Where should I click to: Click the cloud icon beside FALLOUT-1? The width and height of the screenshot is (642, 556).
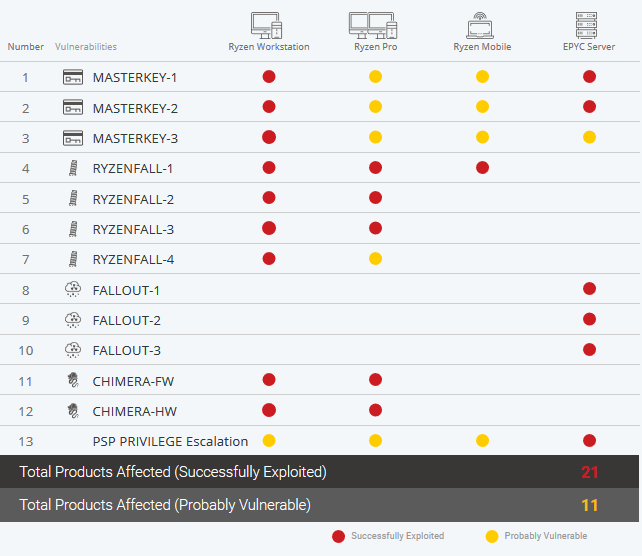pyautogui.click(x=73, y=289)
